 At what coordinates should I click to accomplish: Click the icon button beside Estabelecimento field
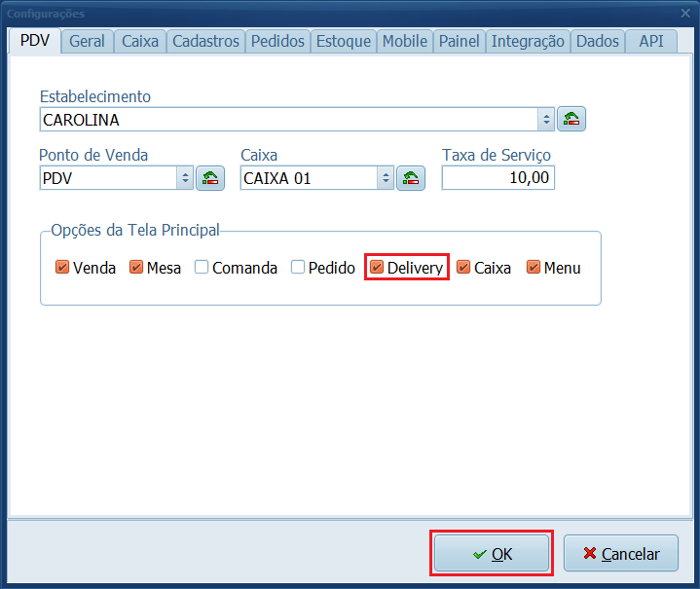coord(571,120)
